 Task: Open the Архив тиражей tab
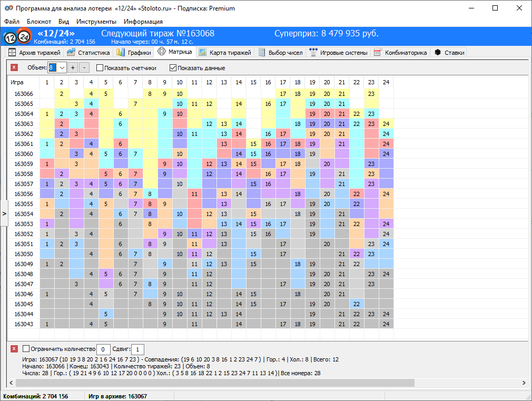34,53
